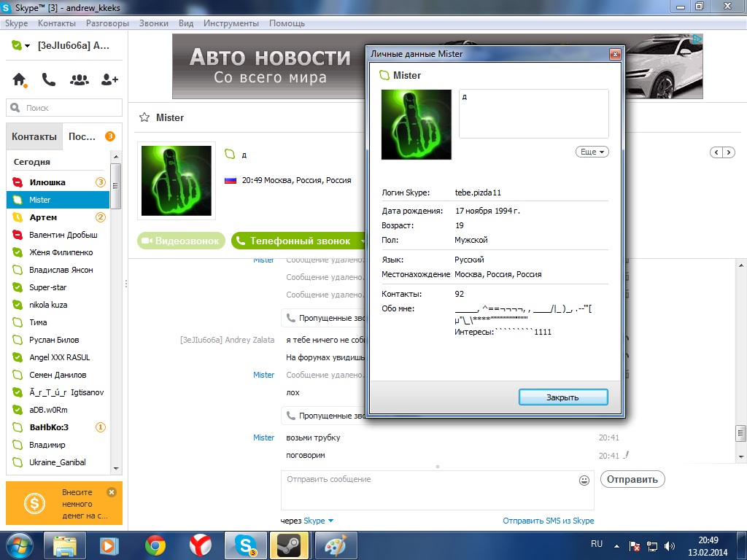The image size is (747, 560).
Task: Select contact Super-star
Action: coord(58,287)
